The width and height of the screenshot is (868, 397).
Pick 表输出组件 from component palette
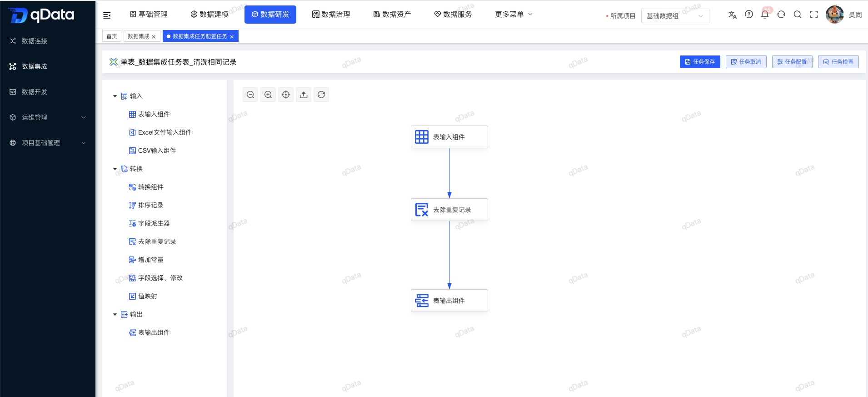[150, 332]
